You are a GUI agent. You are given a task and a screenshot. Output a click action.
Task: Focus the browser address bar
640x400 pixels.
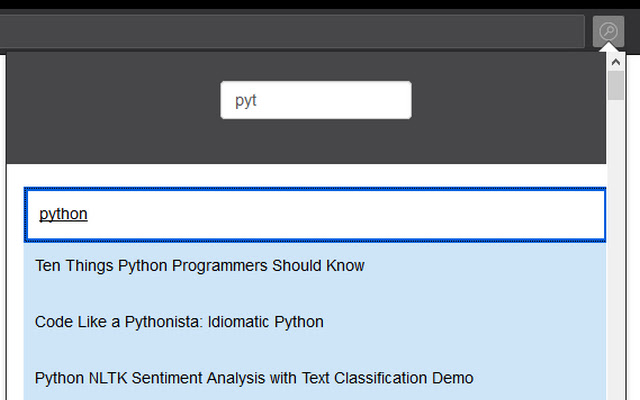(290, 31)
